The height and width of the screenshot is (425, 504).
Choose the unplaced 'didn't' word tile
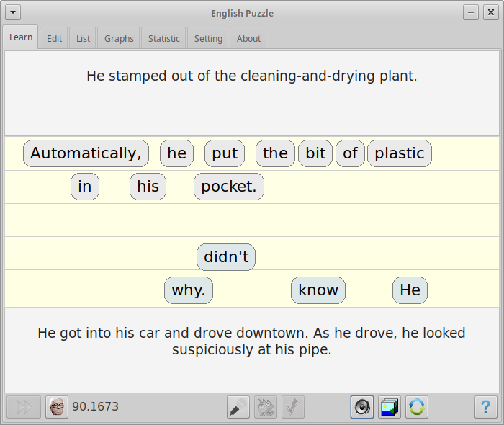point(226,257)
